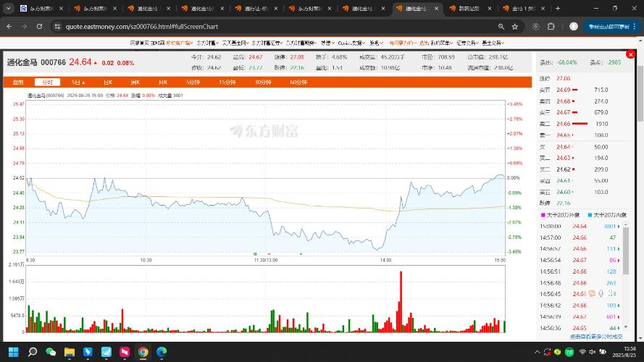Show the 30分钟 chart
The width and height of the screenshot is (644, 362).
(263, 82)
